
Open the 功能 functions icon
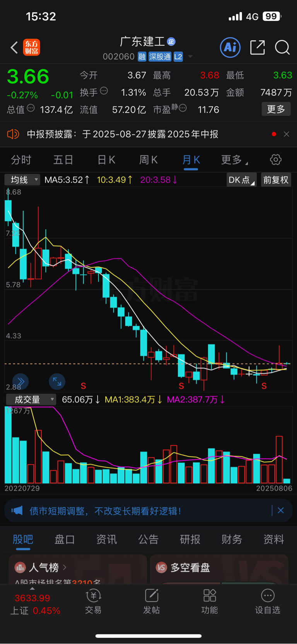pyautogui.click(x=210, y=595)
